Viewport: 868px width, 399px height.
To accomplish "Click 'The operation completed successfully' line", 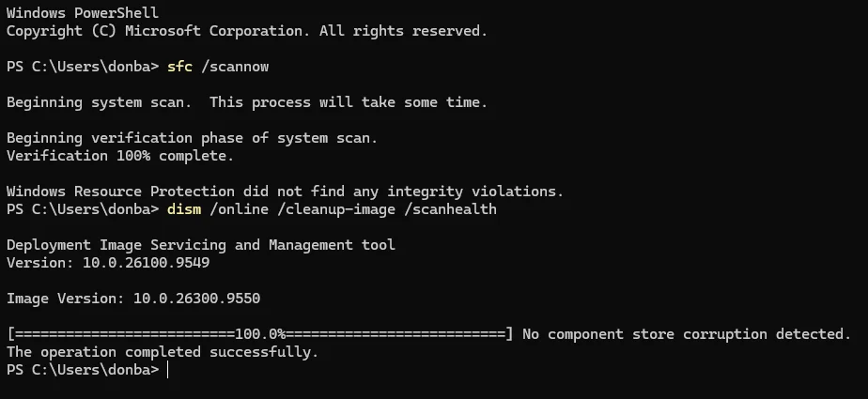I will pyautogui.click(x=163, y=352).
